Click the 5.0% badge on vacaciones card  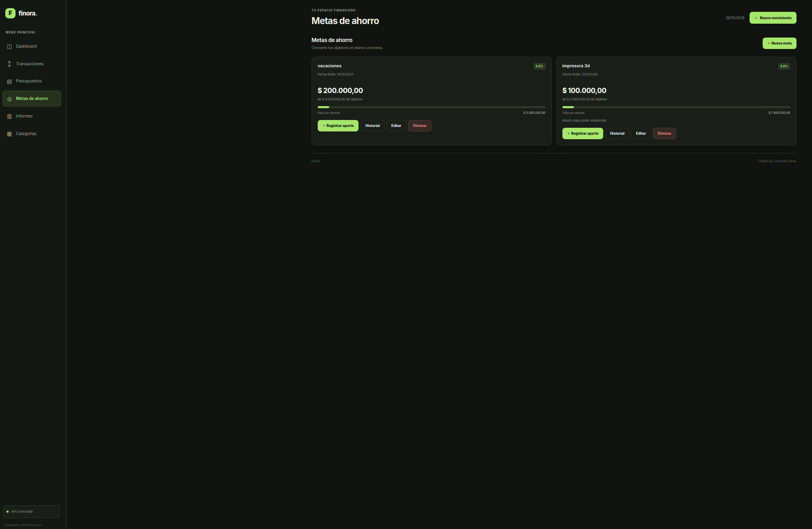539,66
